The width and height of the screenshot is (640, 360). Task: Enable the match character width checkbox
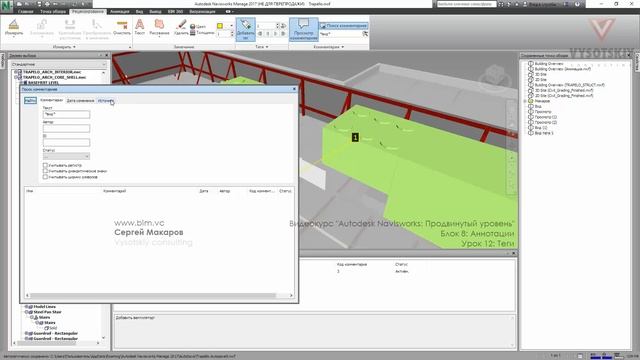coord(45,177)
